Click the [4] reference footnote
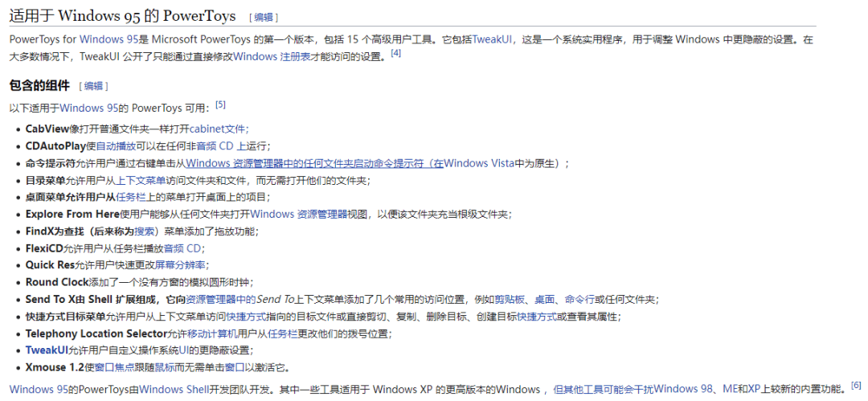This screenshot has height=401, width=868. click(x=395, y=53)
